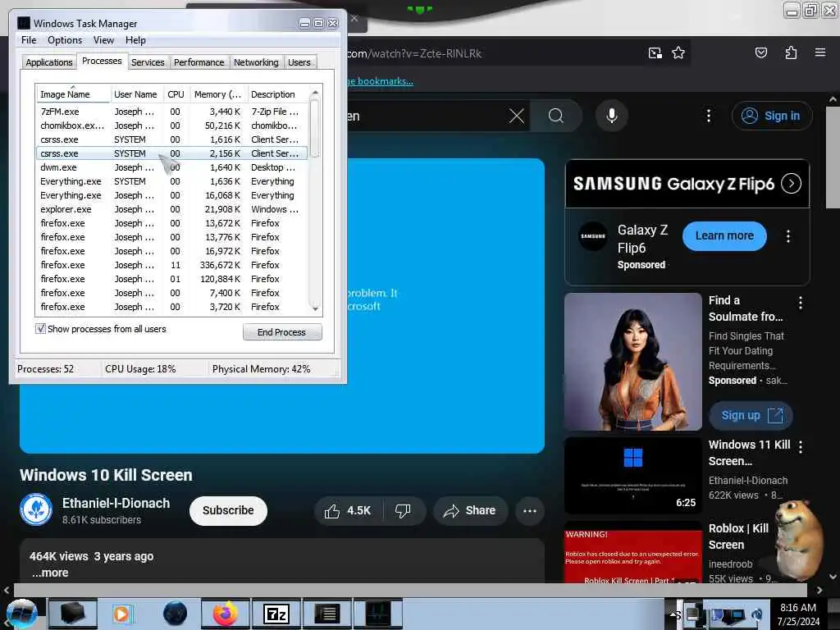The width and height of the screenshot is (840, 630).
Task: Open more actions ellipsis below the video
Action: pos(529,510)
